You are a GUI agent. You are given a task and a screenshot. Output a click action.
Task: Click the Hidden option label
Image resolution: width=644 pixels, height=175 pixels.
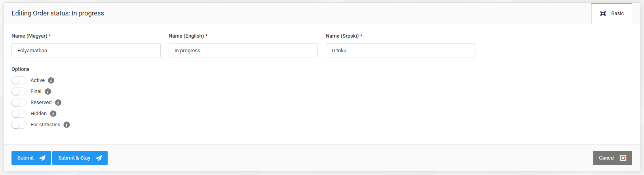pos(39,114)
